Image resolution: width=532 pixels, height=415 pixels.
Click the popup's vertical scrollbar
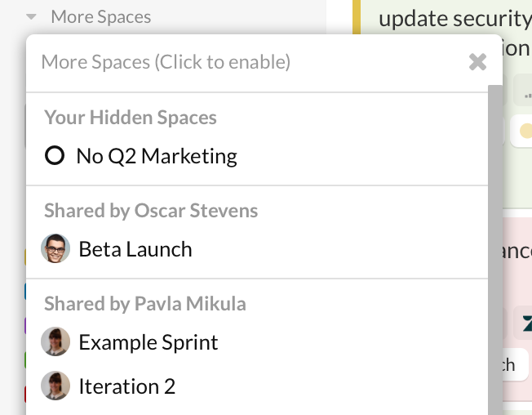point(494,245)
